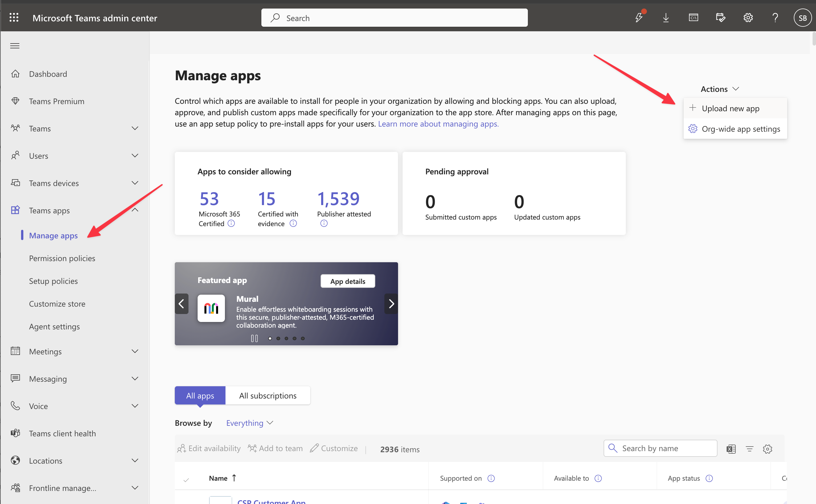Switch to the All subscriptions tab
816x504 pixels.
(x=268, y=395)
